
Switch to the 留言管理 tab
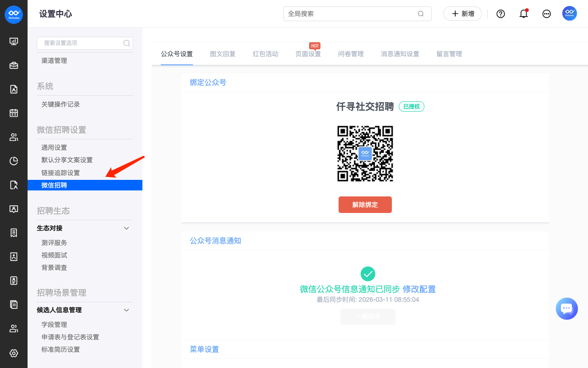(449, 54)
